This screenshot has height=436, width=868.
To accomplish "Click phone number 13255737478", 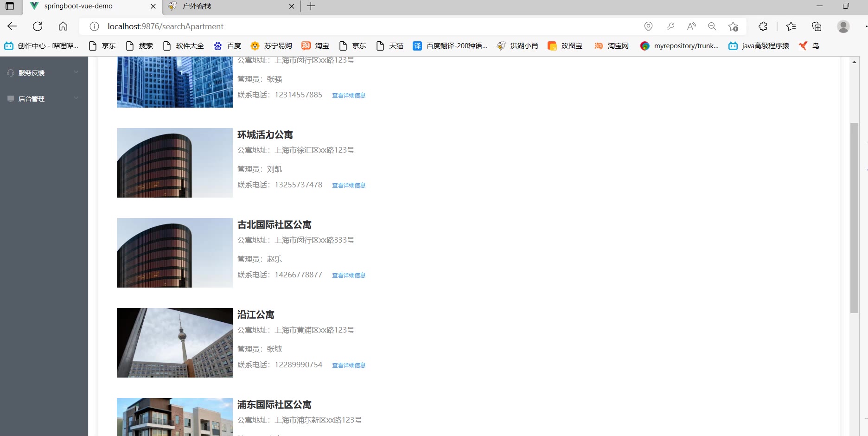I will click(x=299, y=185).
